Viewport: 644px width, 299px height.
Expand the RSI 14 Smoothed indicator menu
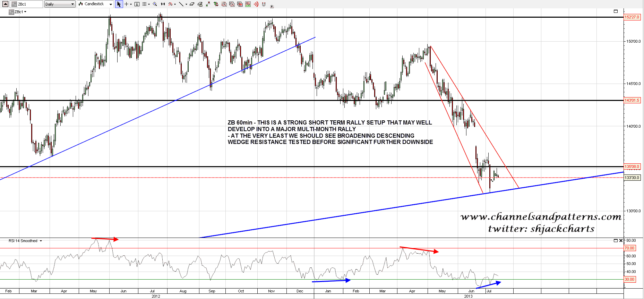pyautogui.click(x=41, y=241)
